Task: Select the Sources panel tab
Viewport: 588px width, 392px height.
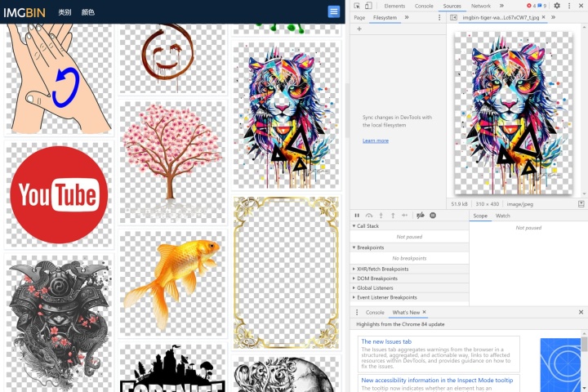Action: point(452,6)
